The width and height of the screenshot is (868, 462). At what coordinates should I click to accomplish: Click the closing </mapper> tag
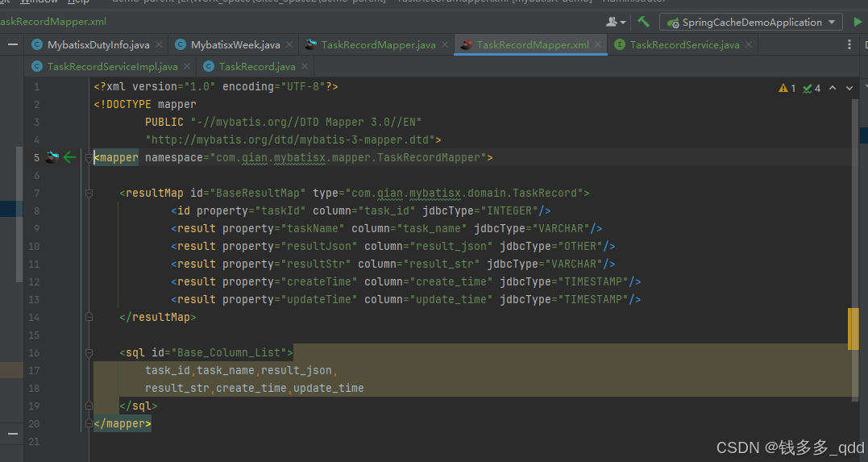[x=123, y=424]
